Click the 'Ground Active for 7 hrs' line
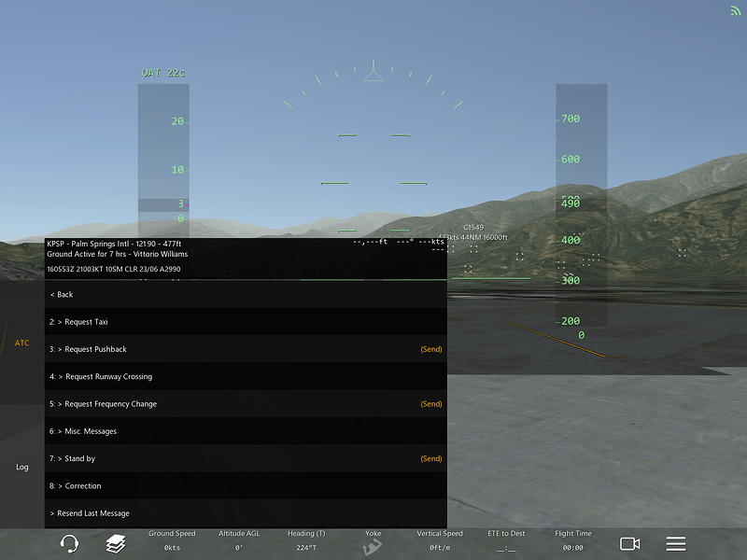Screen dimensions: 747x560 [118, 254]
